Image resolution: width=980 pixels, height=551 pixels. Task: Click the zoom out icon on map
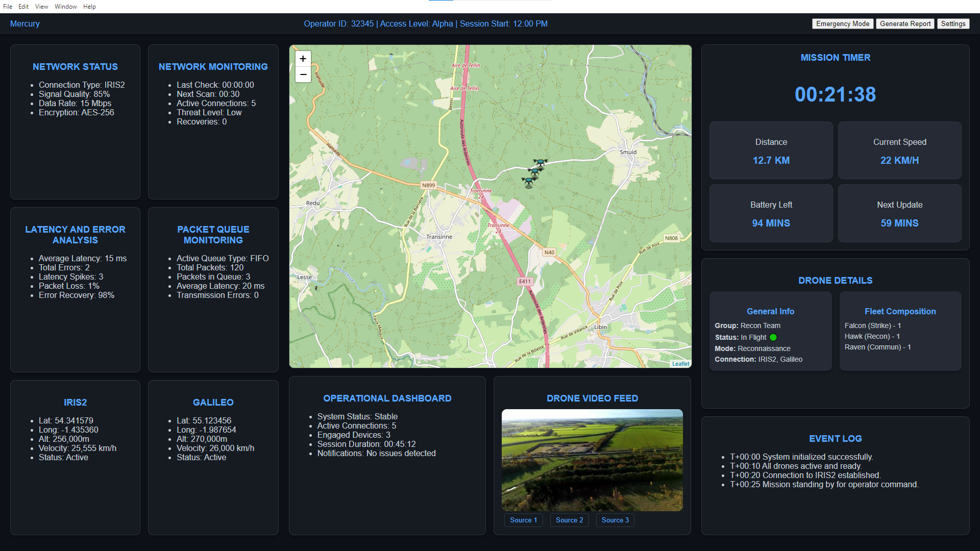(304, 74)
